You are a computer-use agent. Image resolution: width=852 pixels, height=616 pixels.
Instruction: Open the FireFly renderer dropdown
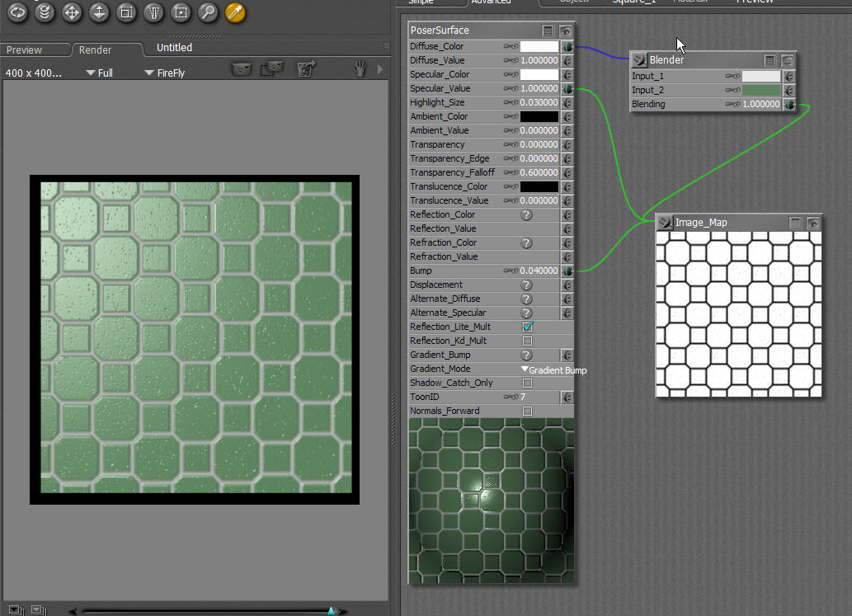(x=164, y=73)
